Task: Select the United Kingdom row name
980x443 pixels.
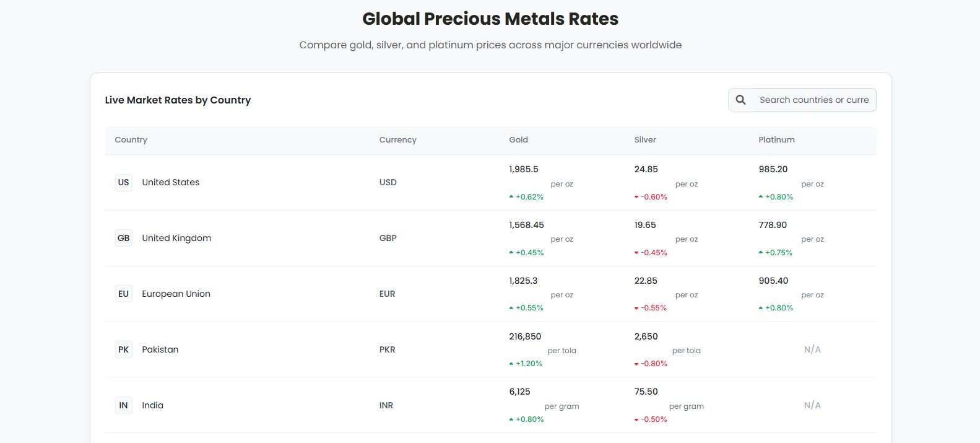Action: pos(176,238)
